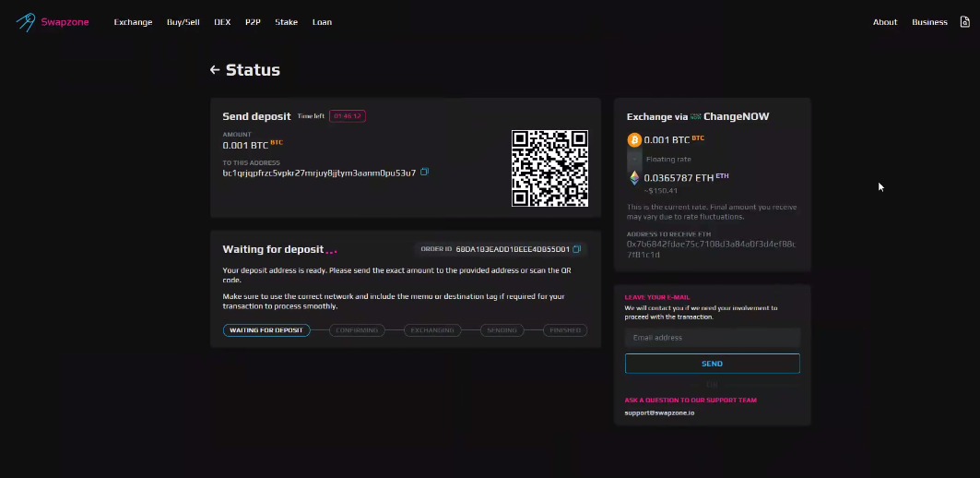The image size is (980, 478).
Task: Copy the BTC deposit address
Action: (425, 172)
